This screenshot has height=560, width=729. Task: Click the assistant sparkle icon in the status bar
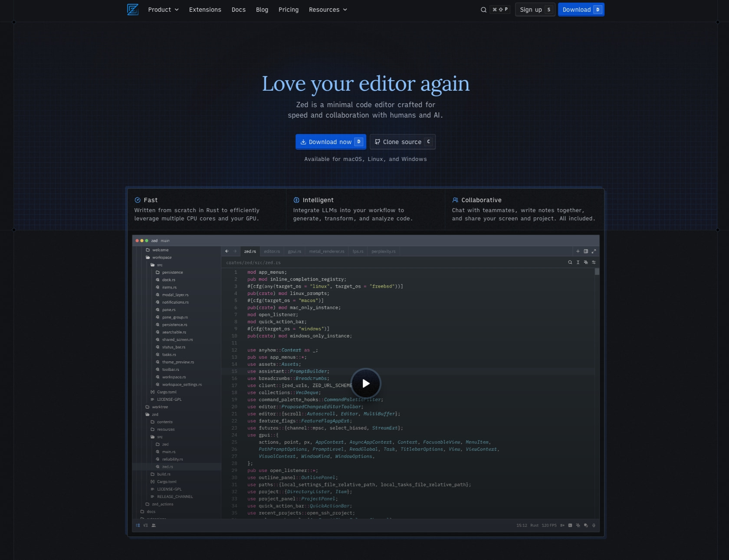[x=578, y=525]
